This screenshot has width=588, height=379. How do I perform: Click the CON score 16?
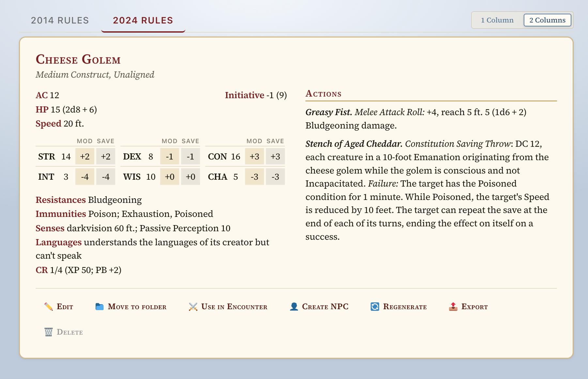click(236, 157)
